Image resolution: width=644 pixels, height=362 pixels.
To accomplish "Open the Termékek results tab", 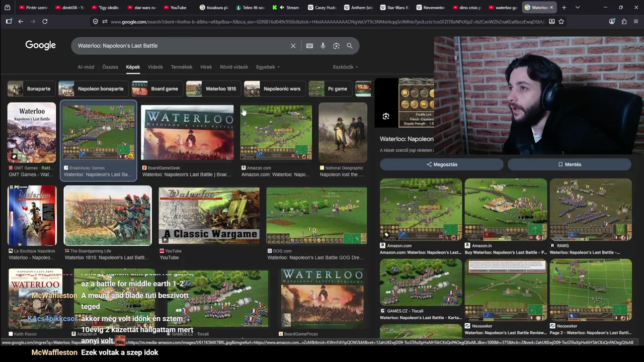I will click(182, 67).
